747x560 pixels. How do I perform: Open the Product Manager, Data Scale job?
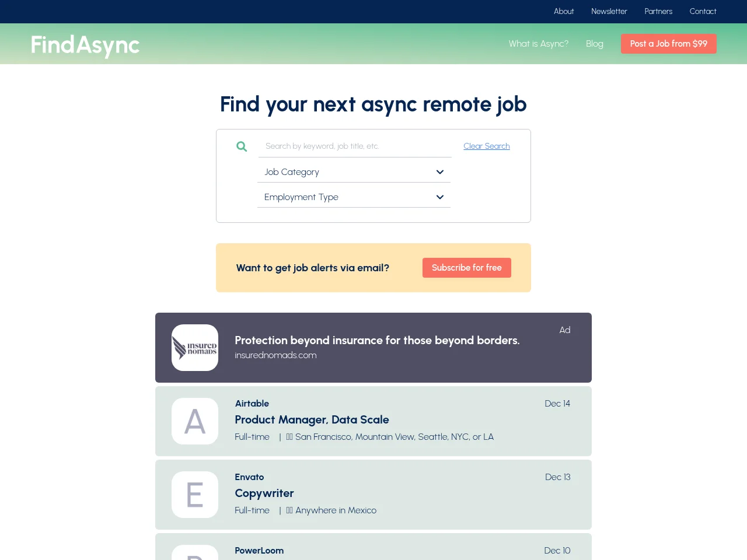(312, 420)
